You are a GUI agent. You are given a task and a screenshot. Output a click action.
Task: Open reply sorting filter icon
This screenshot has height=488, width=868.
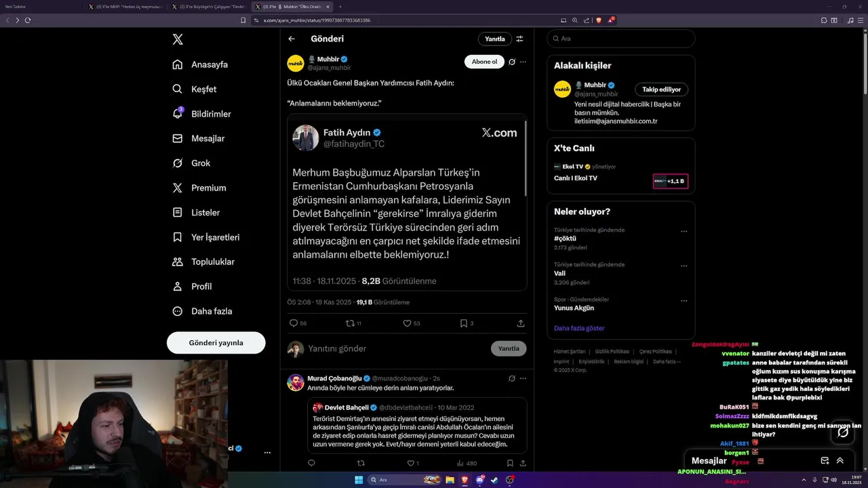[519, 39]
